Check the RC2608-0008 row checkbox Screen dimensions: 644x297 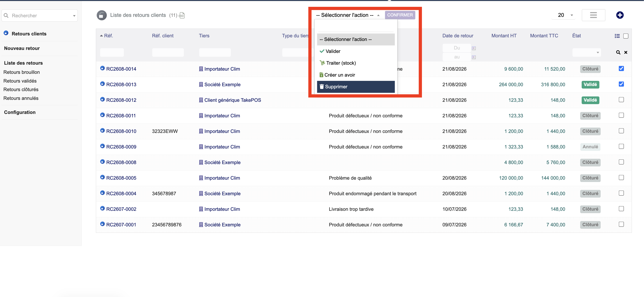[x=621, y=162]
